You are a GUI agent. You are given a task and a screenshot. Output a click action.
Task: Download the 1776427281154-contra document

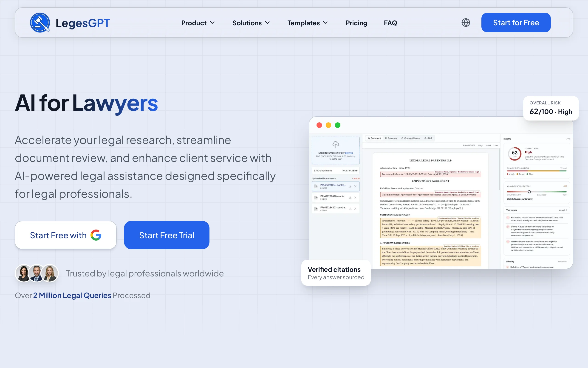click(350, 187)
